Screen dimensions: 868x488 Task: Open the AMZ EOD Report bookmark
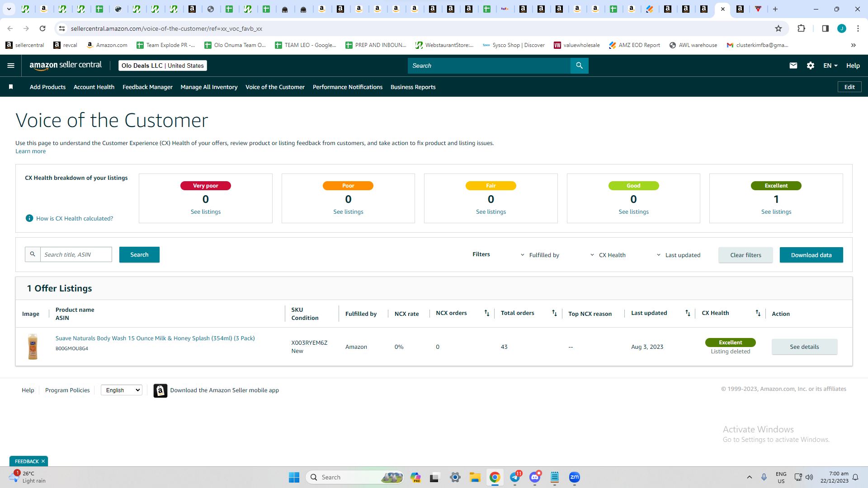click(634, 45)
